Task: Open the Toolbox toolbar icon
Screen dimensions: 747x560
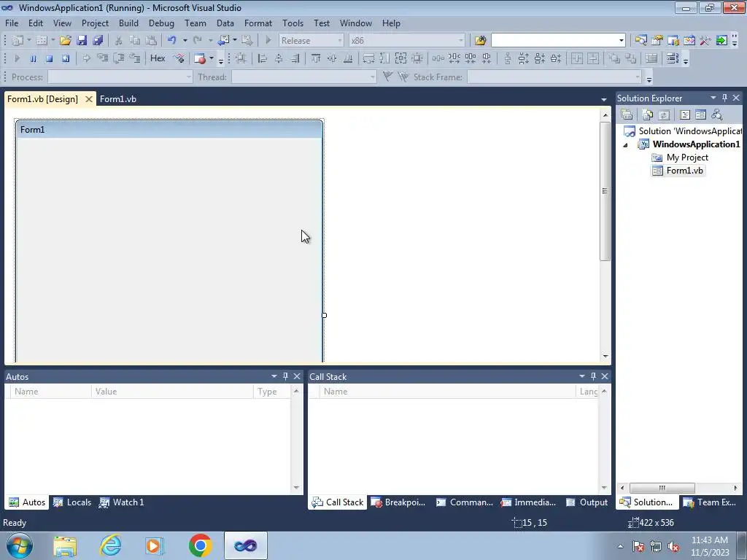Action: [705, 41]
